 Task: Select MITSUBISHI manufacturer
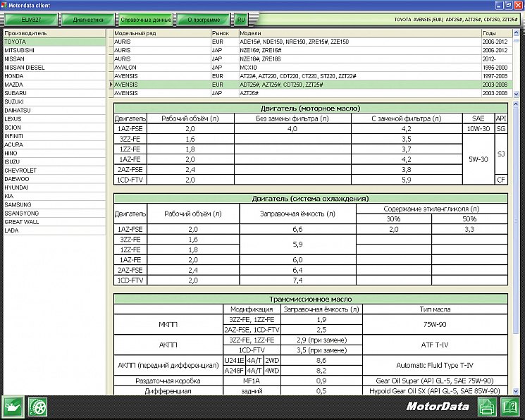[x=54, y=50]
